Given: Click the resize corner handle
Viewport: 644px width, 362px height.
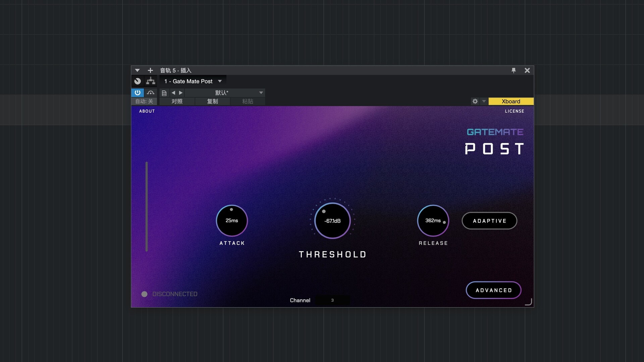Looking at the screenshot, I should click(x=529, y=302).
